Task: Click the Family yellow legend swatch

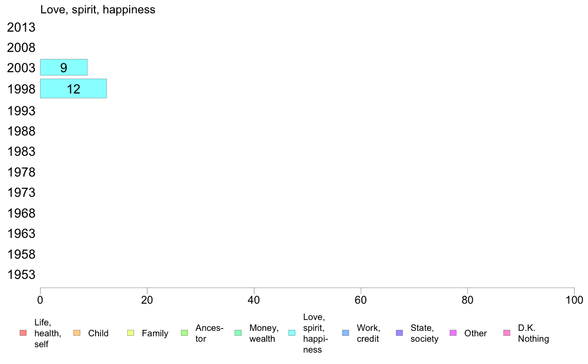Action: [131, 333]
